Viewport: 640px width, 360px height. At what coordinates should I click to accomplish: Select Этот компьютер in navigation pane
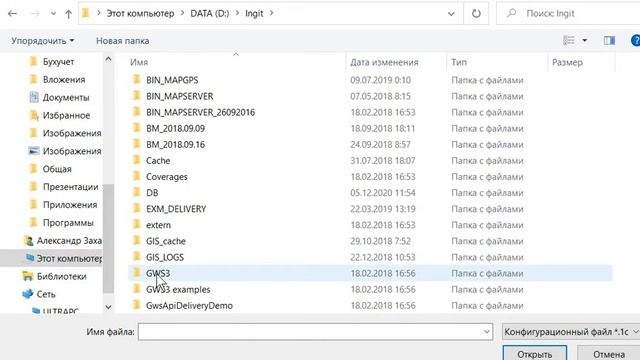[69, 259]
